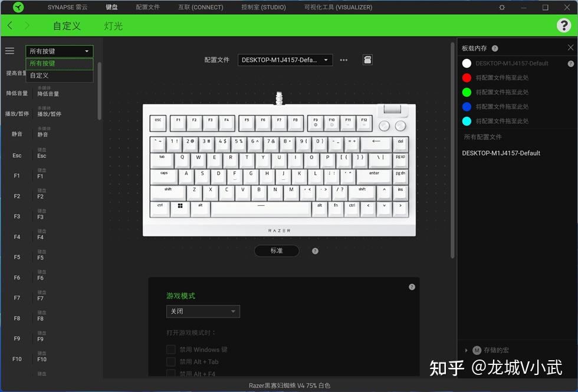Show onboard memory help tooltip

495,48
